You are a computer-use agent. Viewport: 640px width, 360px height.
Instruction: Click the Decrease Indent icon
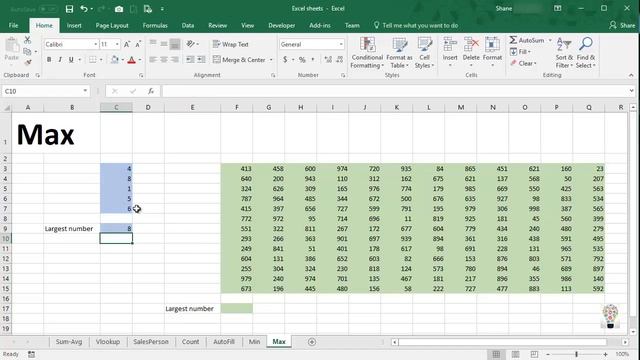click(x=190, y=60)
